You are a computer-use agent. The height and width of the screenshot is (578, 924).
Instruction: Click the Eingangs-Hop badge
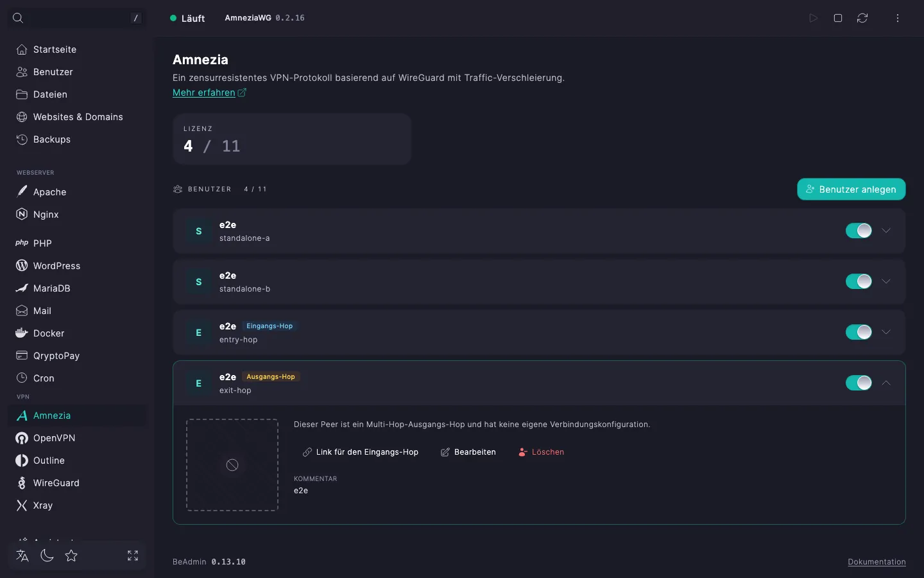(x=269, y=326)
